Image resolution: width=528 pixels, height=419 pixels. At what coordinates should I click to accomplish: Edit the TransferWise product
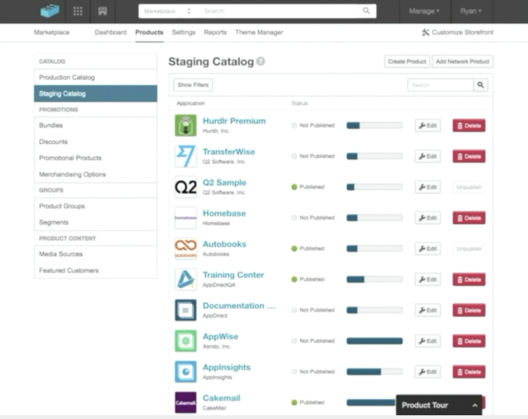pyautogui.click(x=428, y=156)
